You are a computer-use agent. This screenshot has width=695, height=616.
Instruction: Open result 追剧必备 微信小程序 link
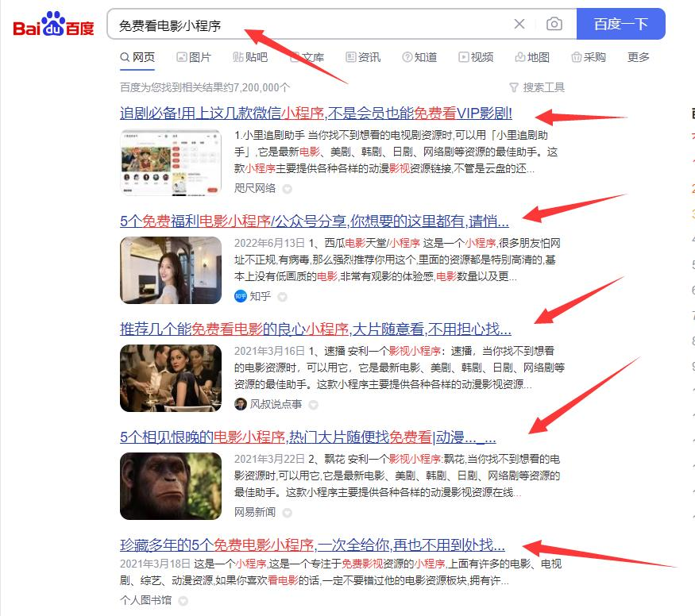pyautogui.click(x=315, y=113)
